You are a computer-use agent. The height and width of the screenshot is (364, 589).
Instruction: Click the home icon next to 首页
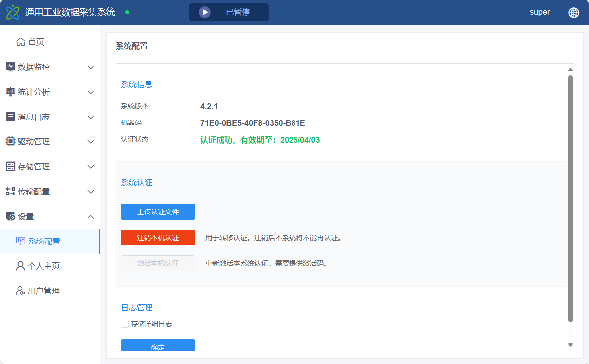click(20, 42)
